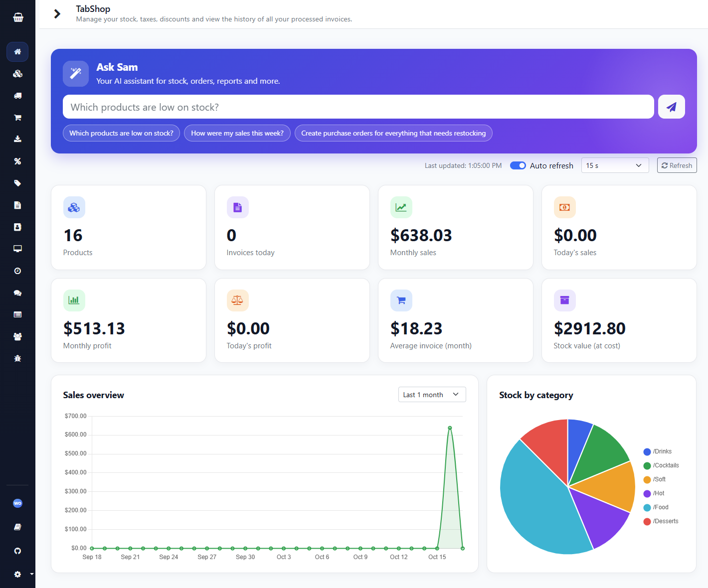Expand the sidebar with the chevron arrow
Image resolution: width=708 pixels, height=588 pixels.
[57, 14]
